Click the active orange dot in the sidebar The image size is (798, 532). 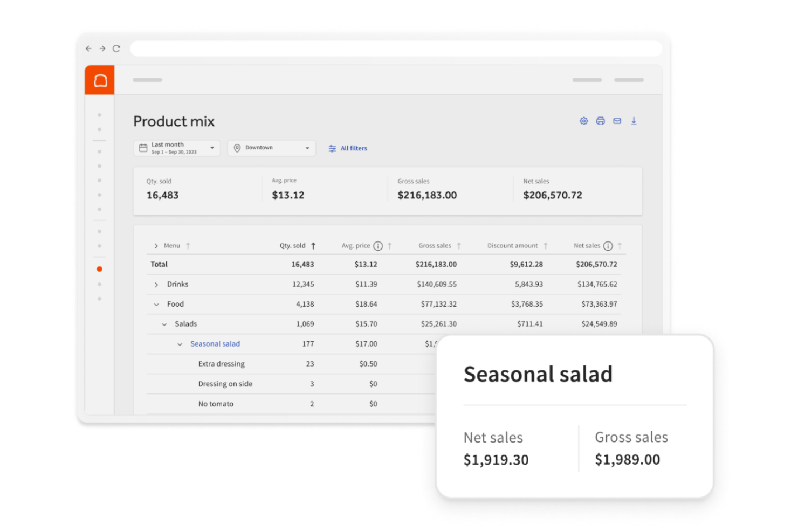99,268
